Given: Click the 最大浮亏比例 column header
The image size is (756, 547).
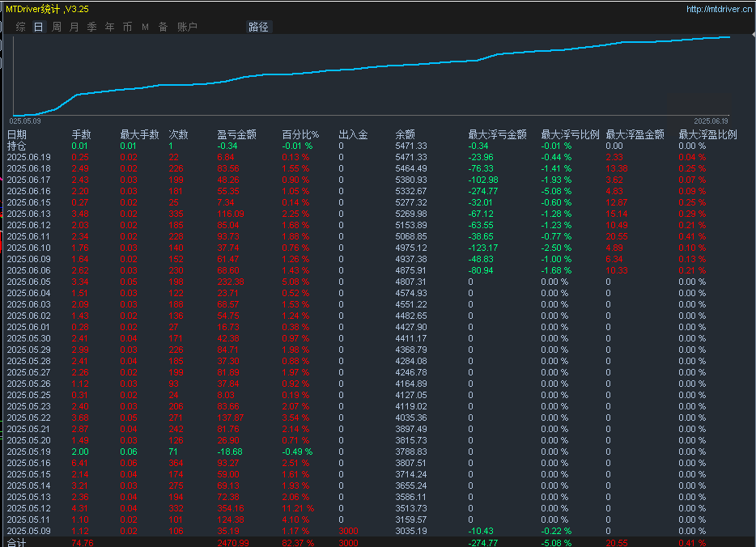Looking at the screenshot, I should [x=570, y=134].
